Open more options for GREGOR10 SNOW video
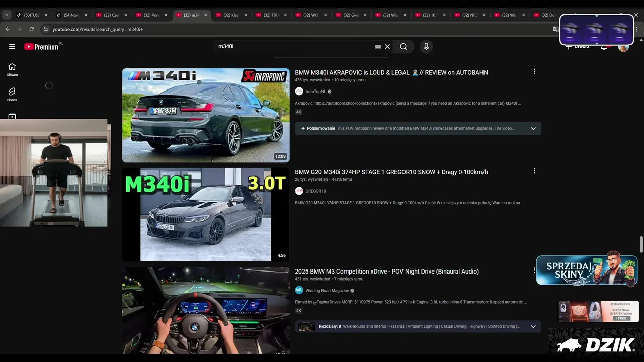The height and width of the screenshot is (362, 644). [x=534, y=171]
